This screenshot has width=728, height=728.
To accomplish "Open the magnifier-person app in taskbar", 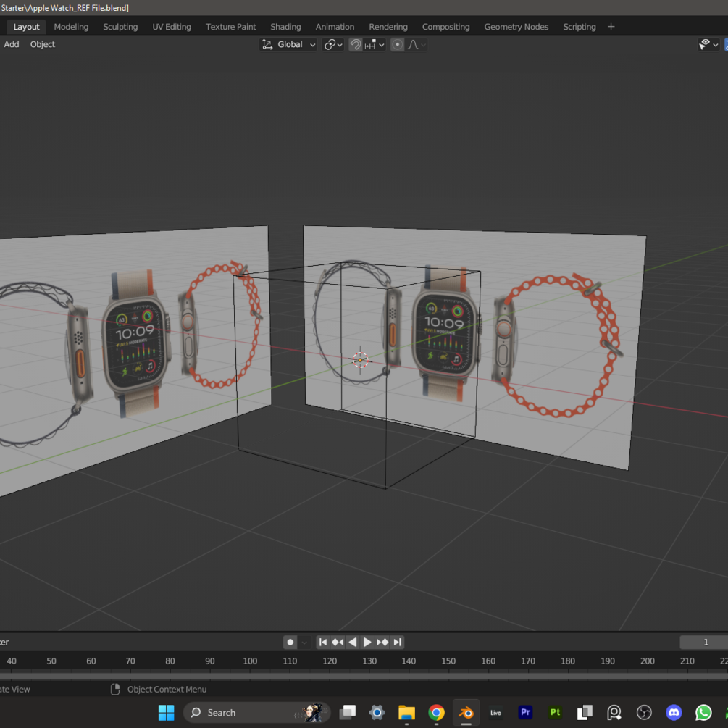I will pos(615,713).
